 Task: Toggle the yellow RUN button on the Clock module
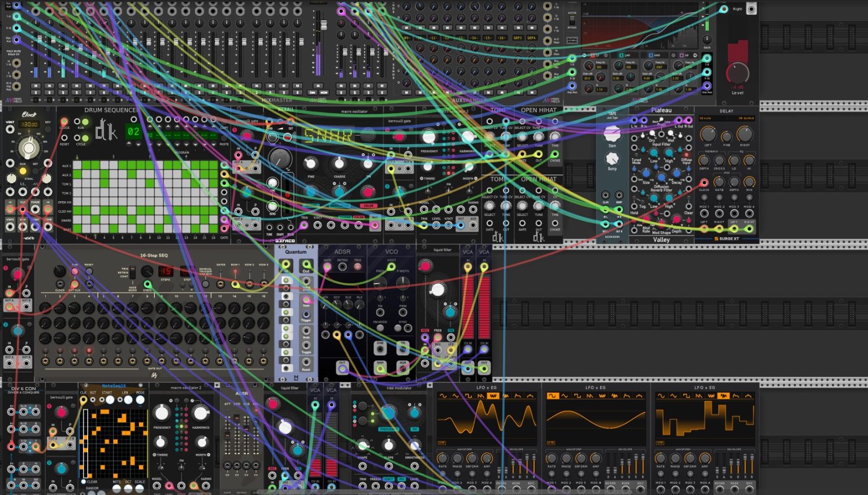click(x=23, y=171)
